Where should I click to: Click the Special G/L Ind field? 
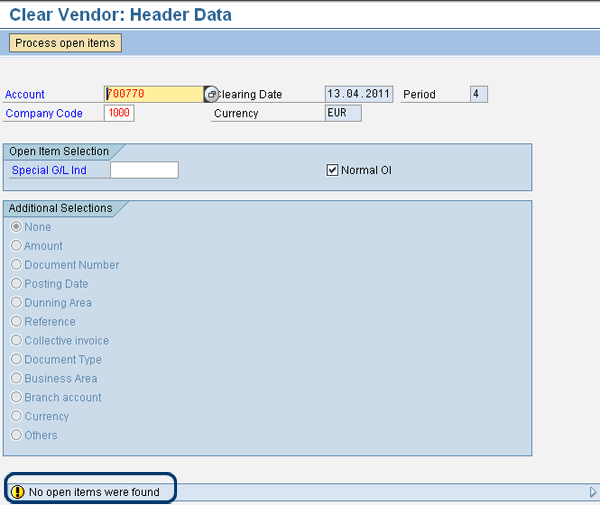(144, 170)
